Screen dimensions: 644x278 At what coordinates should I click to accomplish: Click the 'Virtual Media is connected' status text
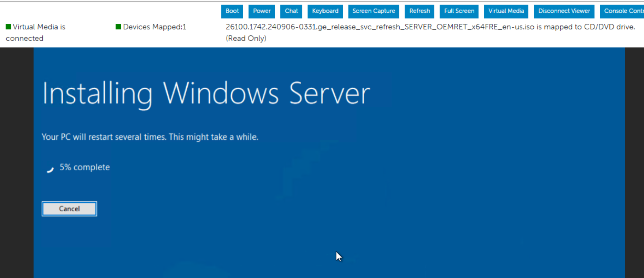click(x=36, y=32)
